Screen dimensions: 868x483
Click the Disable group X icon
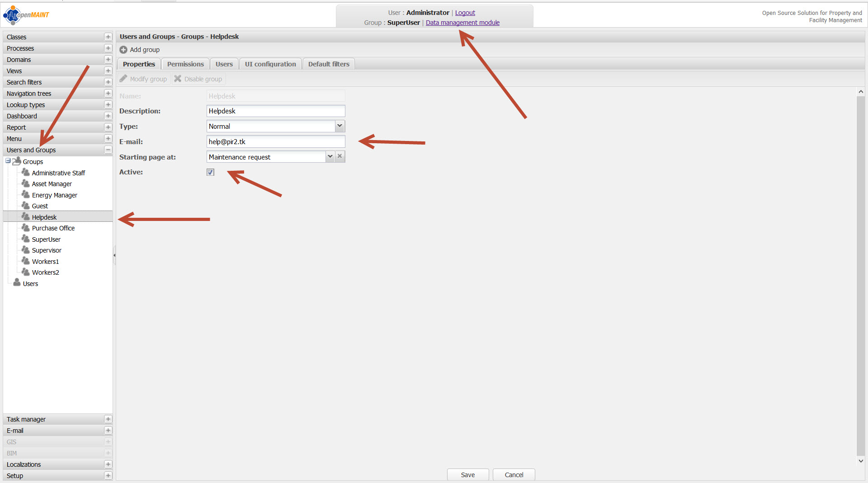pyautogui.click(x=178, y=79)
